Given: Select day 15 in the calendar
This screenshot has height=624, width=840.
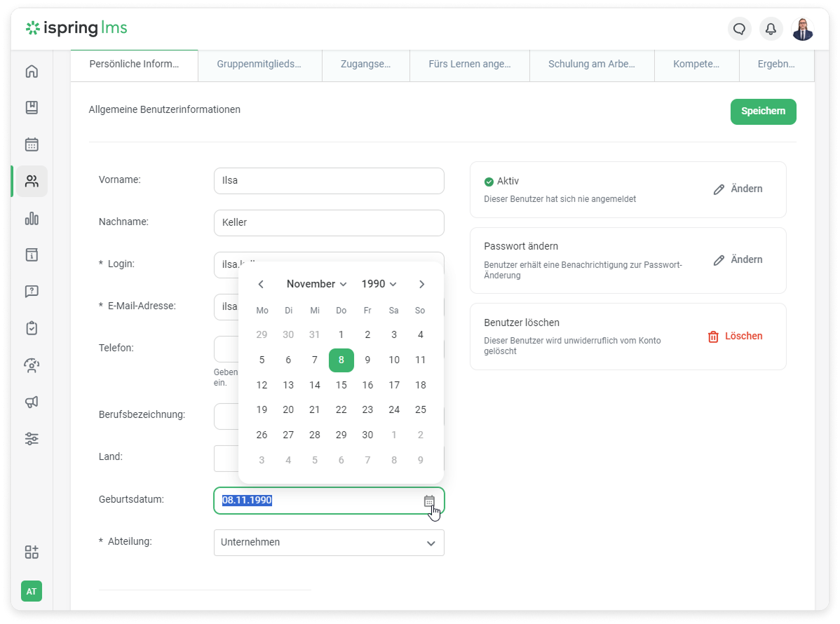Looking at the screenshot, I should 341,385.
